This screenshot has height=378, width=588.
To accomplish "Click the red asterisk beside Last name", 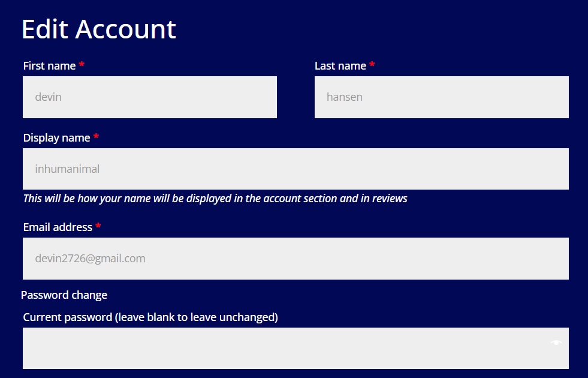I will (372, 65).
